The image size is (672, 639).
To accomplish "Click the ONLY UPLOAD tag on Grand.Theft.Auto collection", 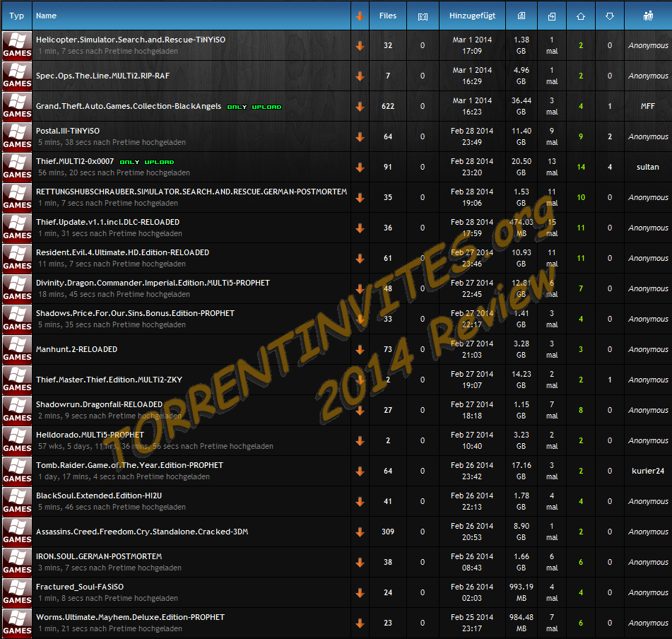I will pyautogui.click(x=254, y=107).
